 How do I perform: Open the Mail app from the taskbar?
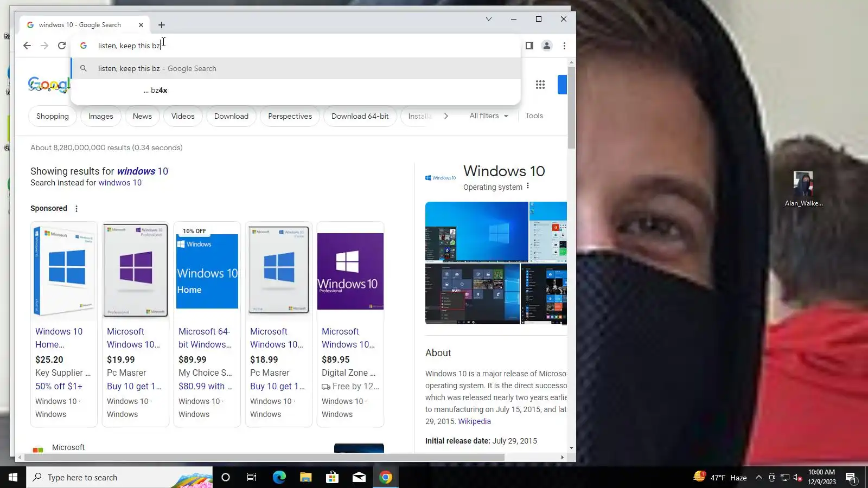359,477
